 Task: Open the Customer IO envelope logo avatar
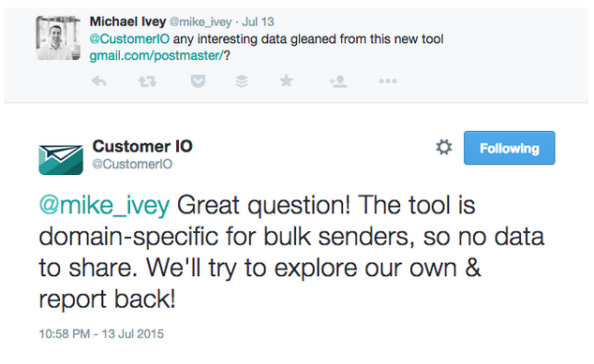pyautogui.click(x=61, y=159)
